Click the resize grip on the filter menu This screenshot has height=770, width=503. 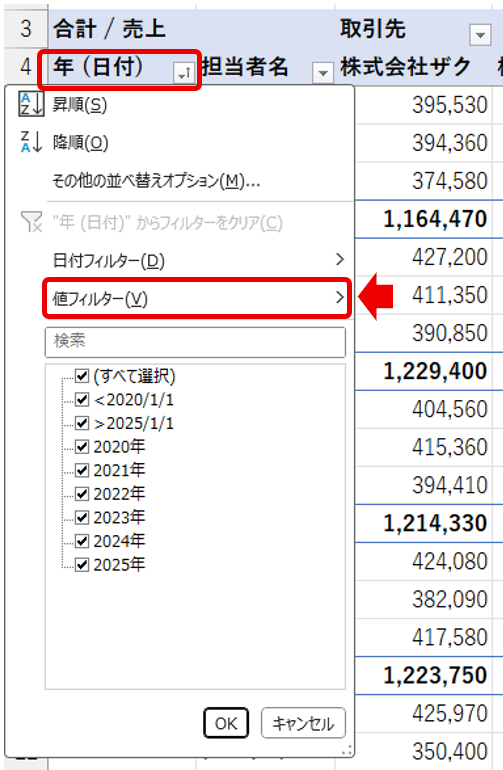click(347, 750)
